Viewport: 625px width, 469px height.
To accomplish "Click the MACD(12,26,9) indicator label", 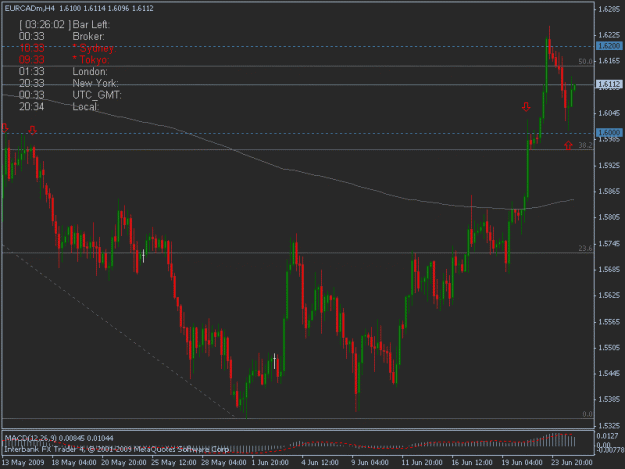I will pos(31,438).
